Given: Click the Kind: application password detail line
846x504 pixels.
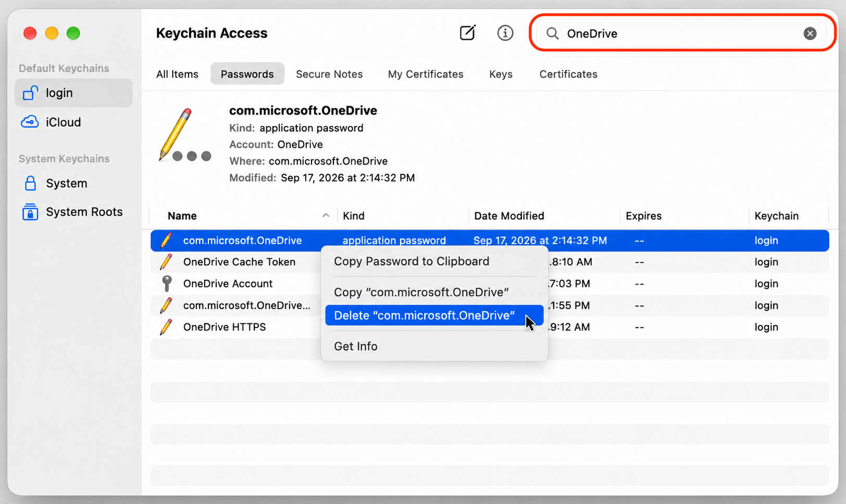Looking at the screenshot, I should point(296,128).
